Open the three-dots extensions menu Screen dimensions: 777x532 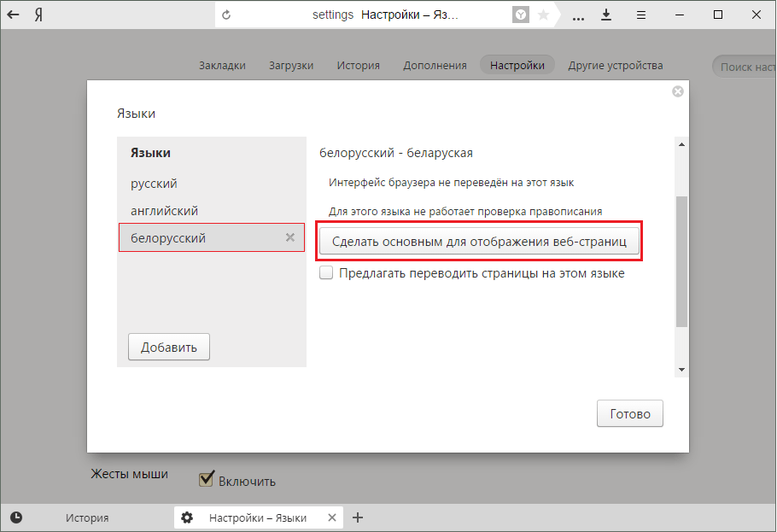(x=578, y=18)
